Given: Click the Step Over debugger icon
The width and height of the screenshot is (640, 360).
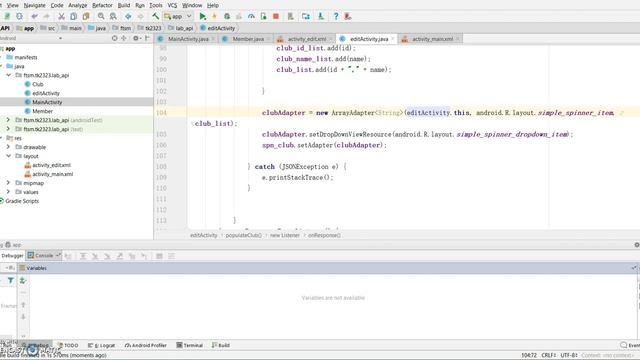Looking at the screenshot, I should coord(83,256).
